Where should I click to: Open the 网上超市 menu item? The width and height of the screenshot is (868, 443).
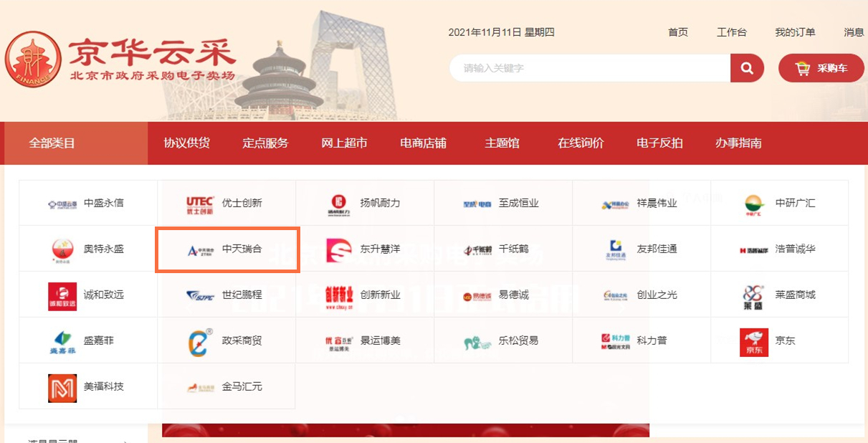click(x=344, y=143)
